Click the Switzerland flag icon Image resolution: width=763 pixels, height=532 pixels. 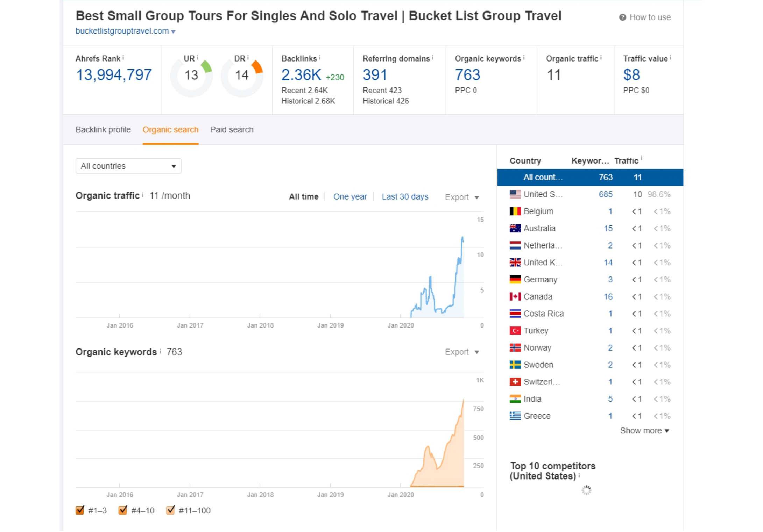pyautogui.click(x=515, y=382)
